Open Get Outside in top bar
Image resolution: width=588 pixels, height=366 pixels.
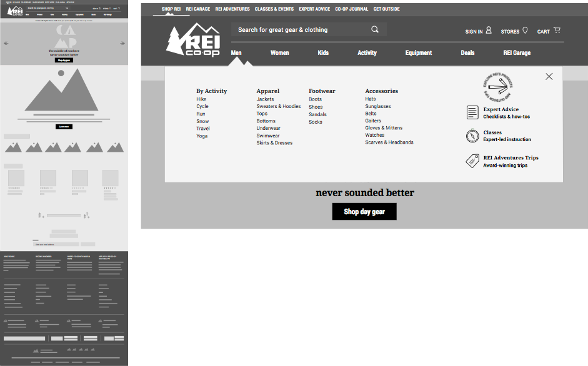387,9
